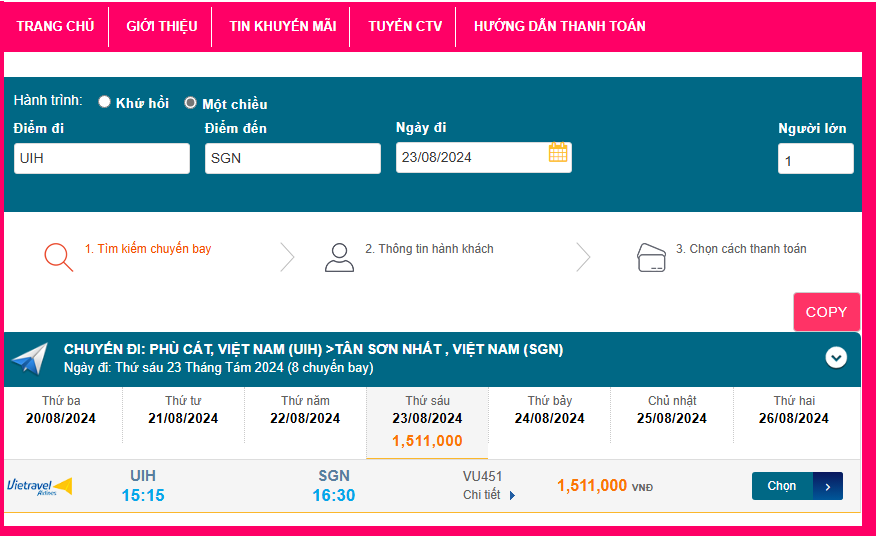Open Tin khuyến mãi promotions page
The image size is (876, 536).
(282, 26)
